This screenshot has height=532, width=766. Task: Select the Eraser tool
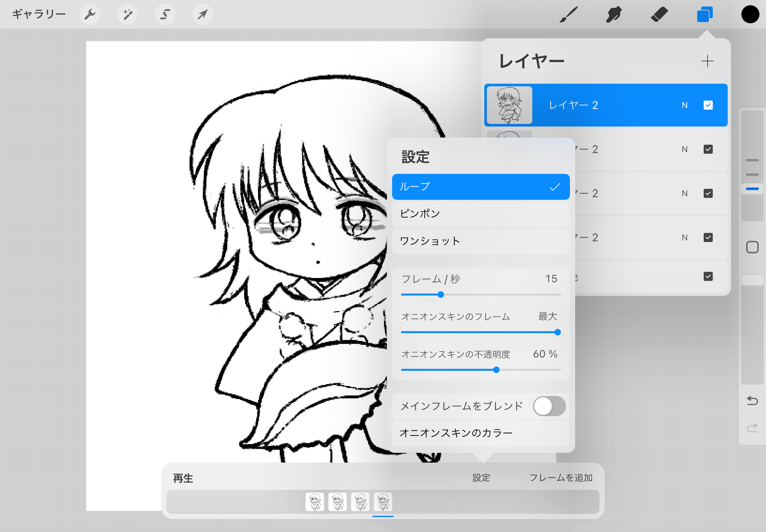point(659,14)
